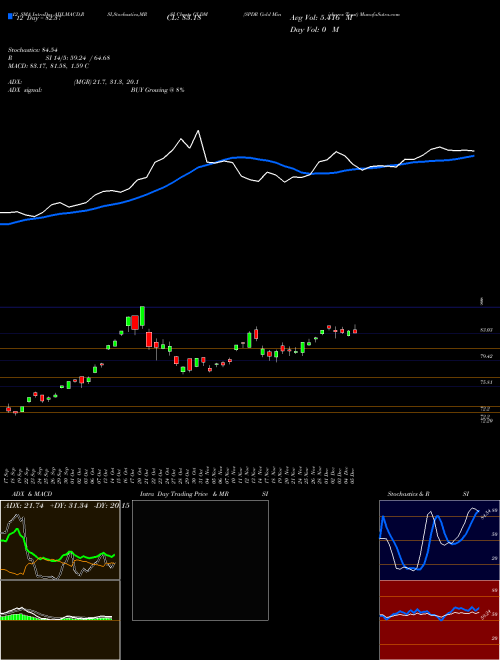500x660 pixels.
Task: Click the green MACD histogram bars
Action: tap(17, 617)
